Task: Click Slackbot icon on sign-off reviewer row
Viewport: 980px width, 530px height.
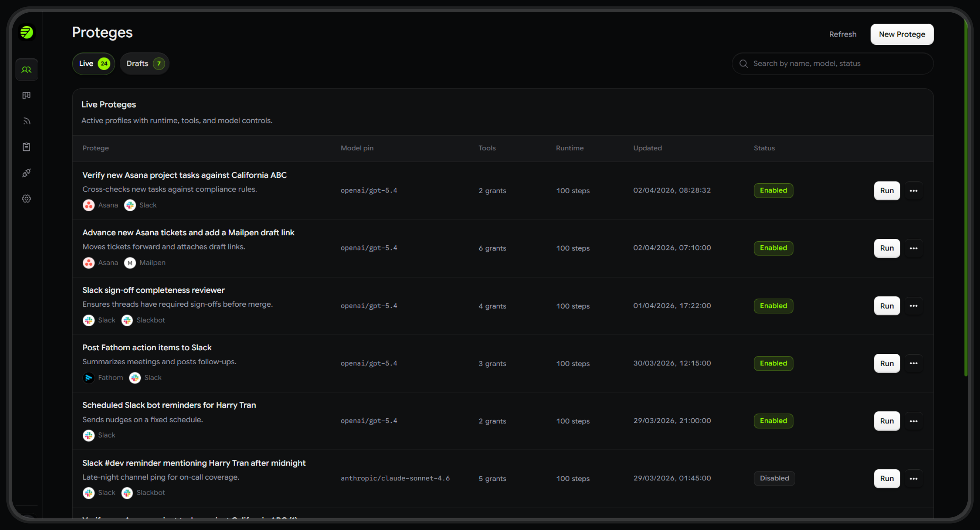Action: 127,320
